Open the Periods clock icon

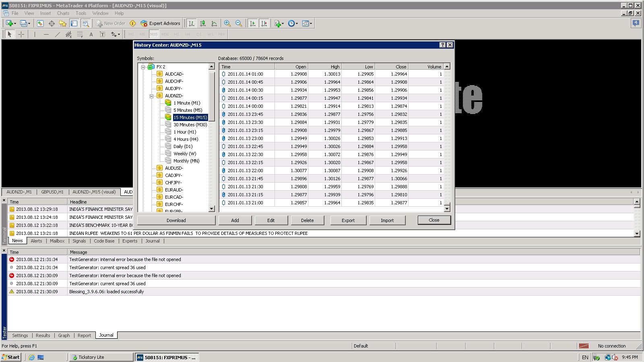pyautogui.click(x=291, y=23)
